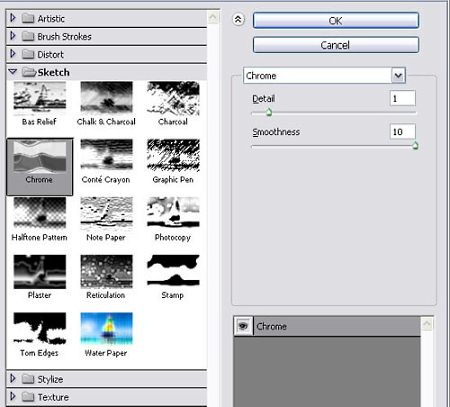Collapse the Sketch folder triangle
Screen dimensions: 450x407
(13, 72)
